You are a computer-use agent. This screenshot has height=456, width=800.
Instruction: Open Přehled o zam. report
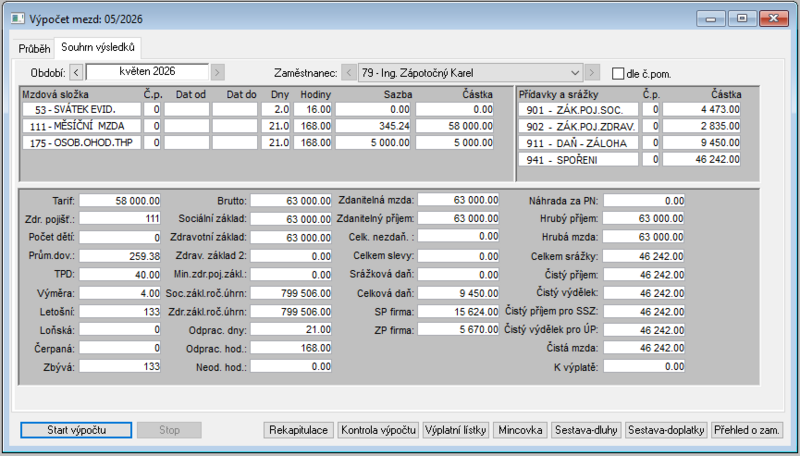coord(746,430)
